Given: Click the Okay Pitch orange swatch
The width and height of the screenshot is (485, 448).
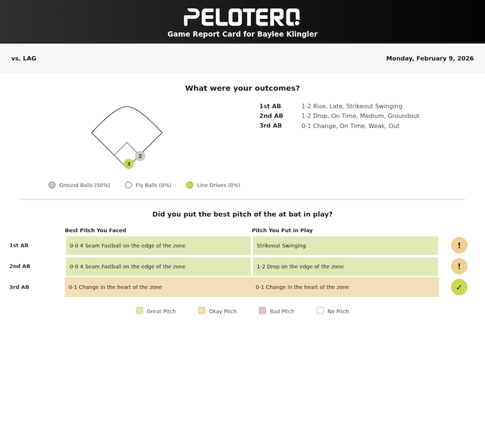Looking at the screenshot, I should (x=202, y=310).
